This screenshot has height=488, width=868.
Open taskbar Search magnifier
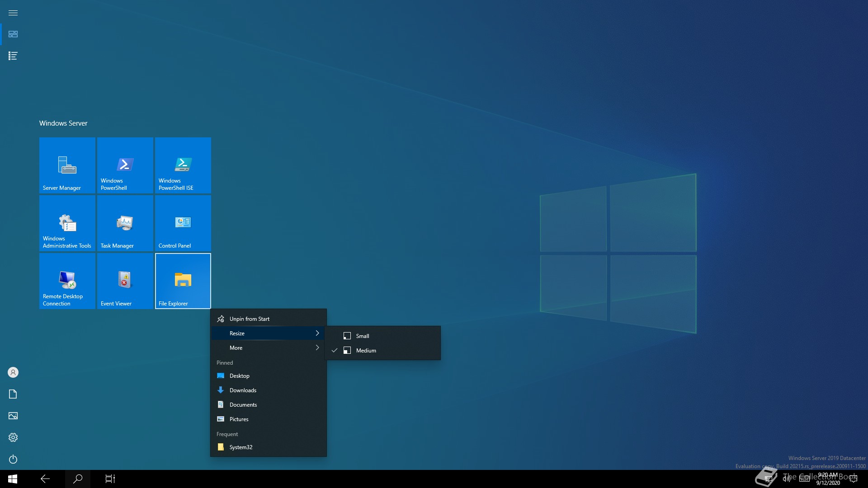tap(78, 479)
